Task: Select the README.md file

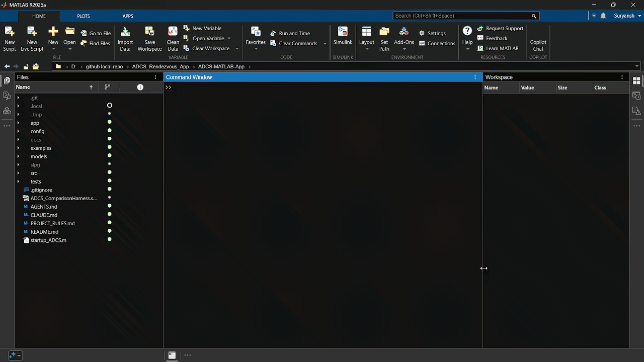Action: tap(44, 232)
